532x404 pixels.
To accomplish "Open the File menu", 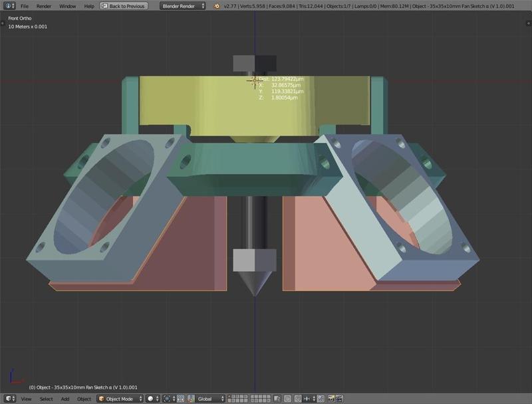I will pos(24,6).
